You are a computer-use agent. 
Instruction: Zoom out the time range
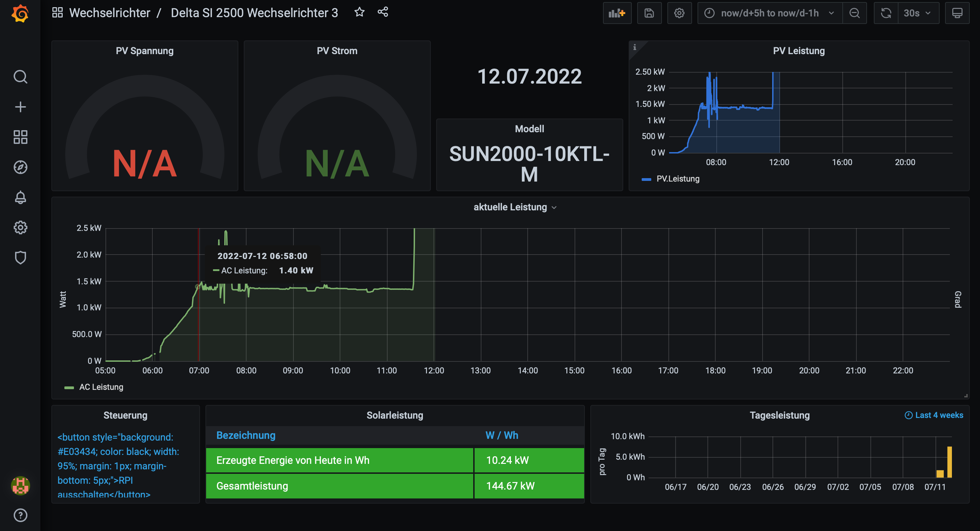click(x=854, y=13)
